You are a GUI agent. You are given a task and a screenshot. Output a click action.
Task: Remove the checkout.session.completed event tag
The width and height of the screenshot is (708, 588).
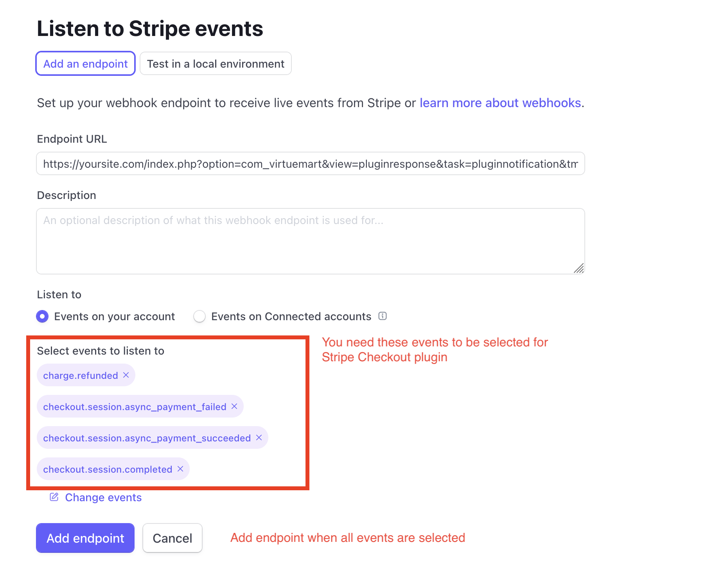pos(180,469)
